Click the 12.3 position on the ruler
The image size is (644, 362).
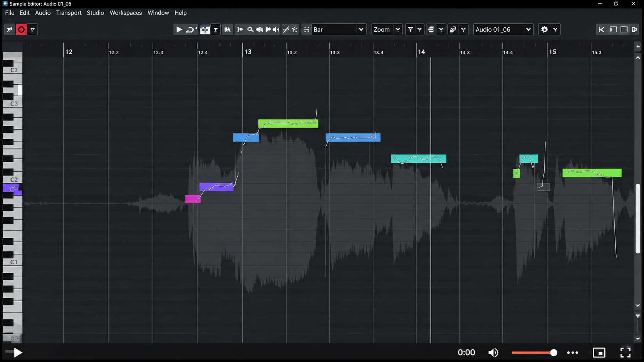(x=158, y=52)
